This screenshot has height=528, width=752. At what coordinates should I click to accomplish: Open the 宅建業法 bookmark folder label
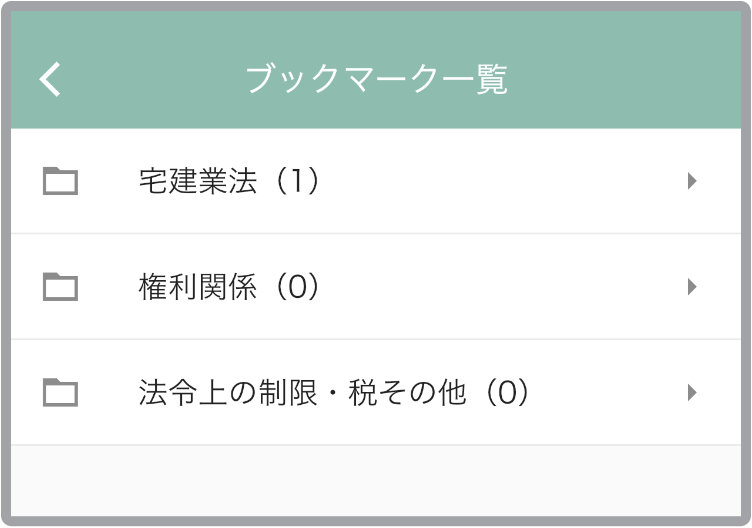(198, 181)
